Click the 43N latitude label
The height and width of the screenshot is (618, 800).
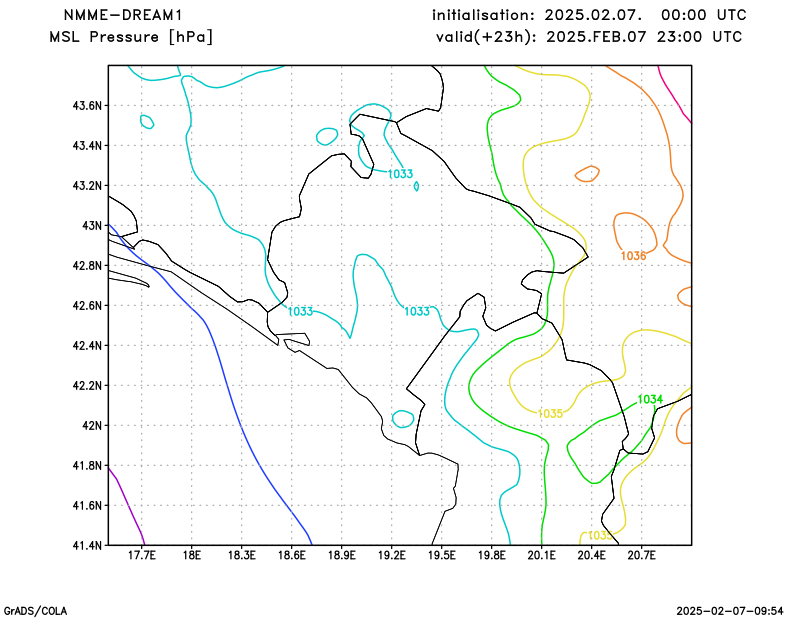click(x=92, y=226)
